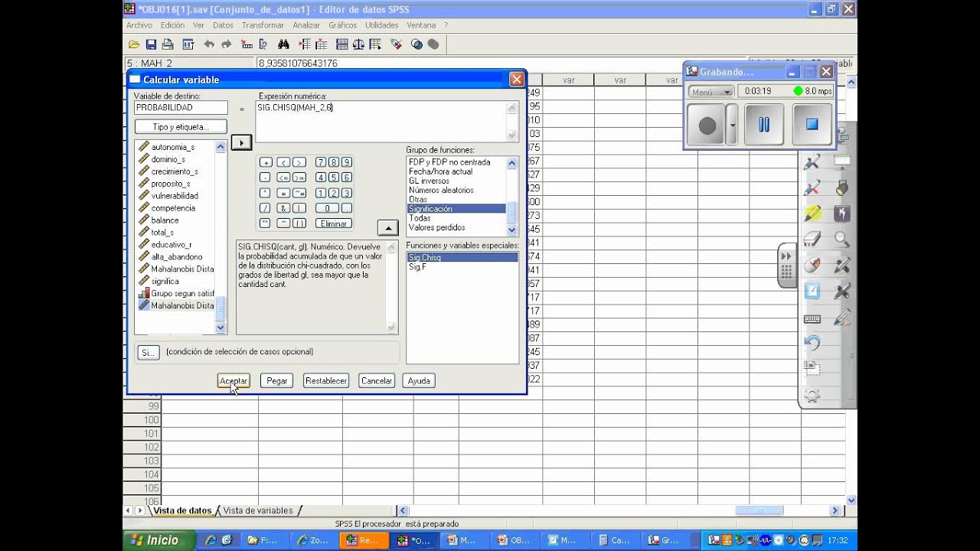
Task: Click the Variables info icon
Action: (x=263, y=44)
